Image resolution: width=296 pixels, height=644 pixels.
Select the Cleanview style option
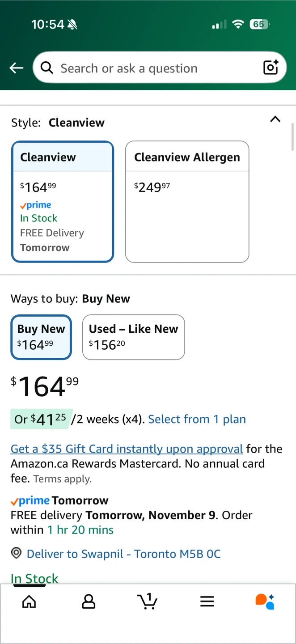tap(63, 202)
